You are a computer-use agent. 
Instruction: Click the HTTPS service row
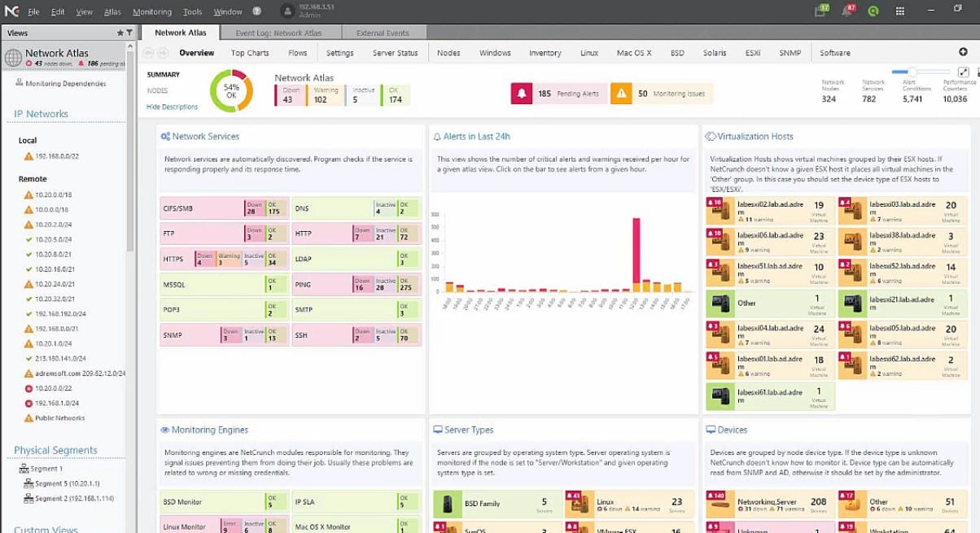(x=224, y=260)
